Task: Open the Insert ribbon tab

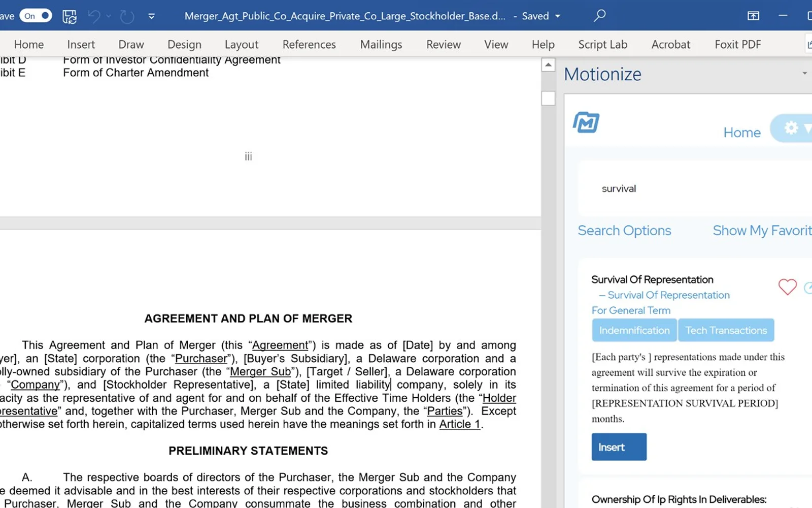Action: tap(81, 45)
